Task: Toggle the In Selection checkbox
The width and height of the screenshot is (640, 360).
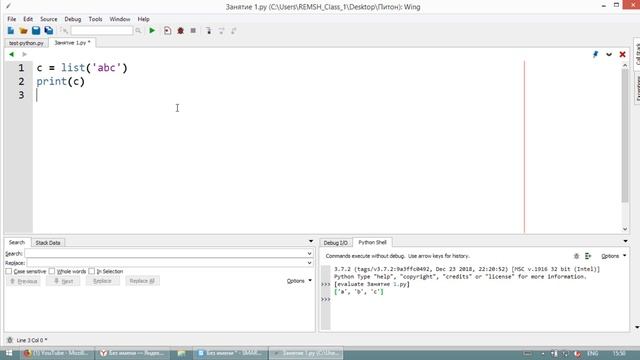Action: 91,271
